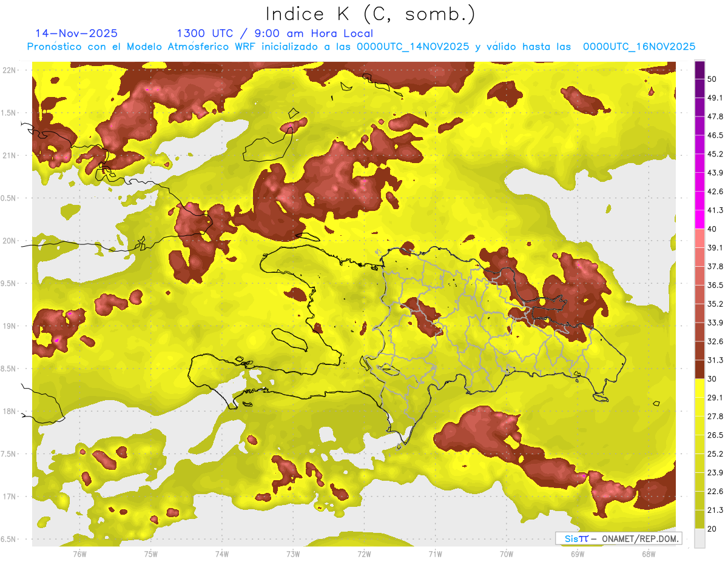Click the '29.1' colorbar value
Viewport: 728px width, 562px height.
coord(715,398)
